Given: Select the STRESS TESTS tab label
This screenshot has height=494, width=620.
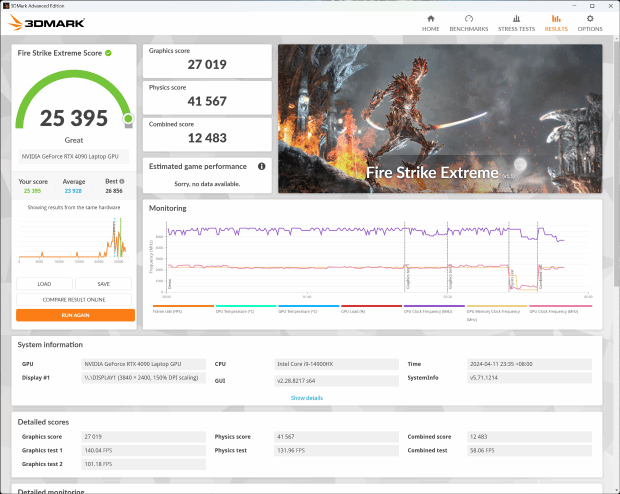Looking at the screenshot, I should tap(516, 29).
